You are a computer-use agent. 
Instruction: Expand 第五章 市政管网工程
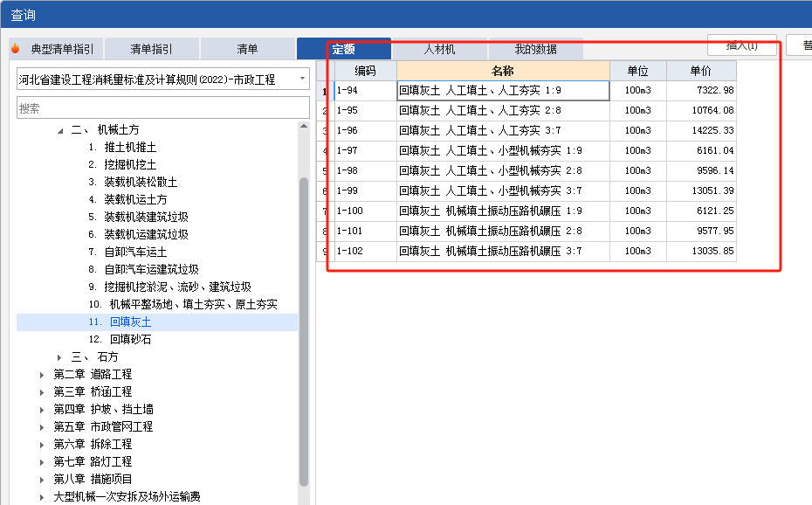(42, 427)
